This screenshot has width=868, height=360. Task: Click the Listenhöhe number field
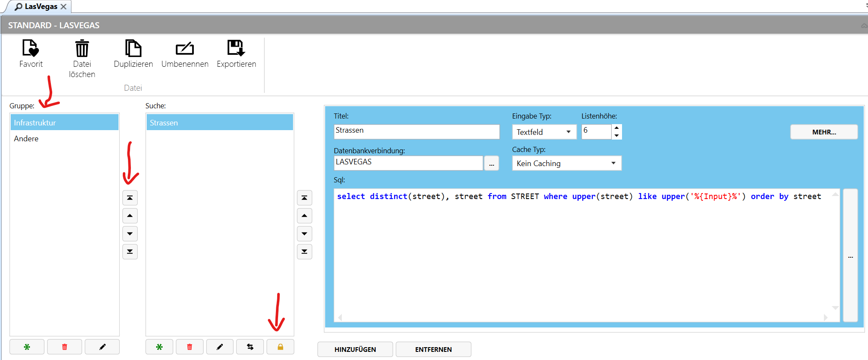596,132
